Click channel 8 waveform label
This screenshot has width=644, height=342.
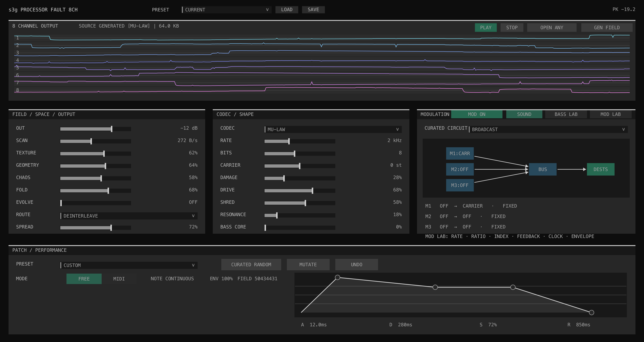(x=18, y=90)
